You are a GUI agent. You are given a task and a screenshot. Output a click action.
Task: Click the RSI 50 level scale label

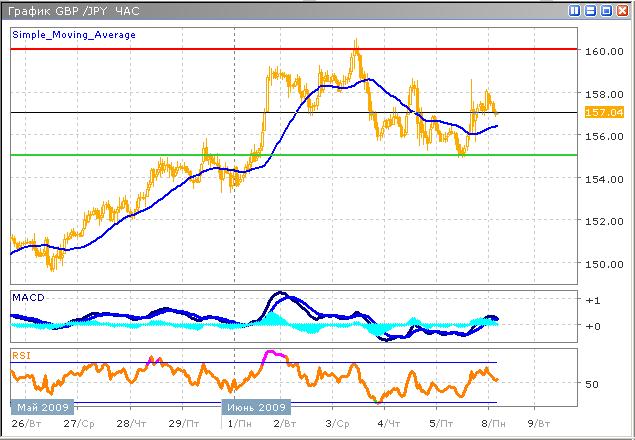click(591, 384)
